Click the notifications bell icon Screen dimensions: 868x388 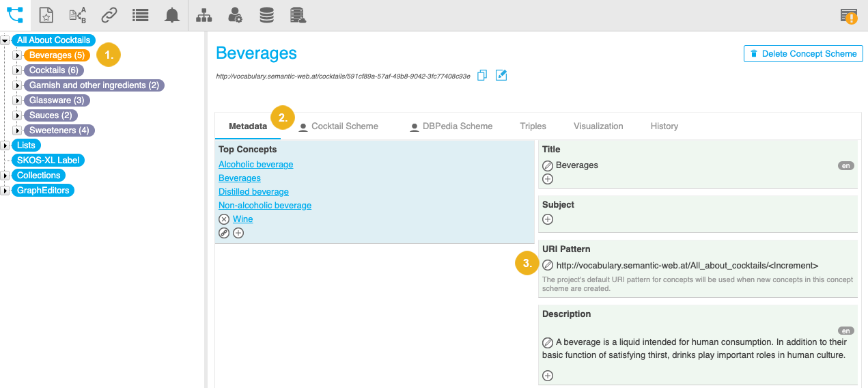tap(172, 15)
